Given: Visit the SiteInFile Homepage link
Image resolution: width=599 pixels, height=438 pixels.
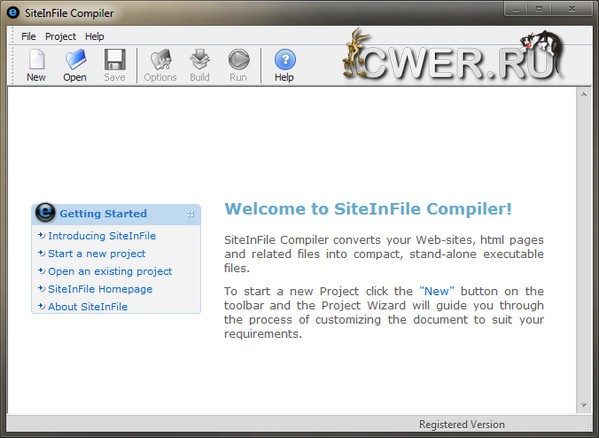Looking at the screenshot, I should click(x=100, y=289).
